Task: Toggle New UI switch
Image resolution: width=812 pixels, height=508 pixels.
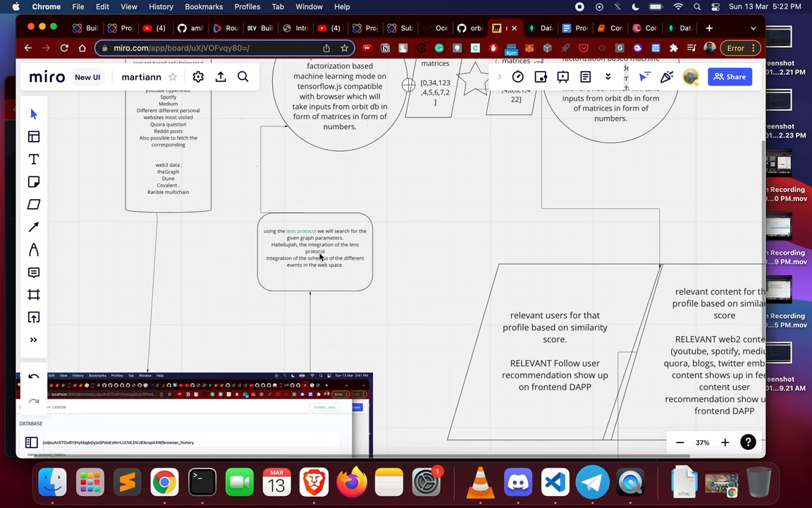Action: (87, 77)
